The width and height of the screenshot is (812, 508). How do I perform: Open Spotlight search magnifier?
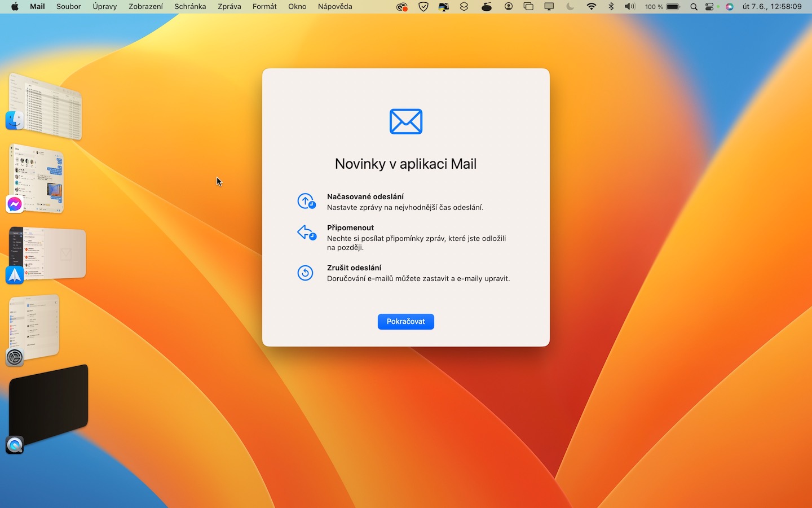(694, 7)
